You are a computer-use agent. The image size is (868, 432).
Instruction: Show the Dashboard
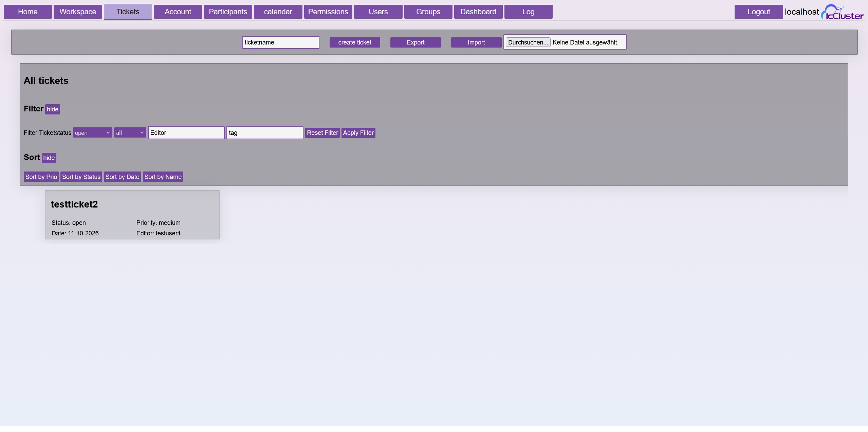(x=478, y=12)
